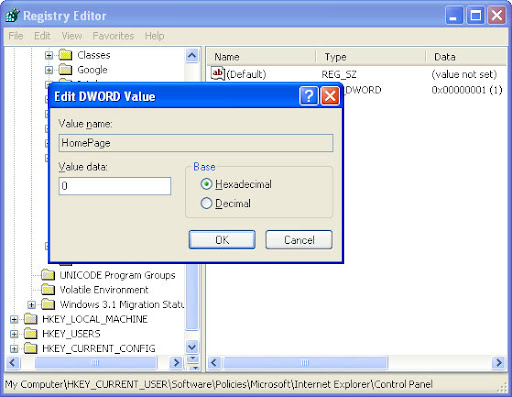This screenshot has width=512, height=397.
Task: Open the dialog's question mark help button
Action: click(309, 96)
